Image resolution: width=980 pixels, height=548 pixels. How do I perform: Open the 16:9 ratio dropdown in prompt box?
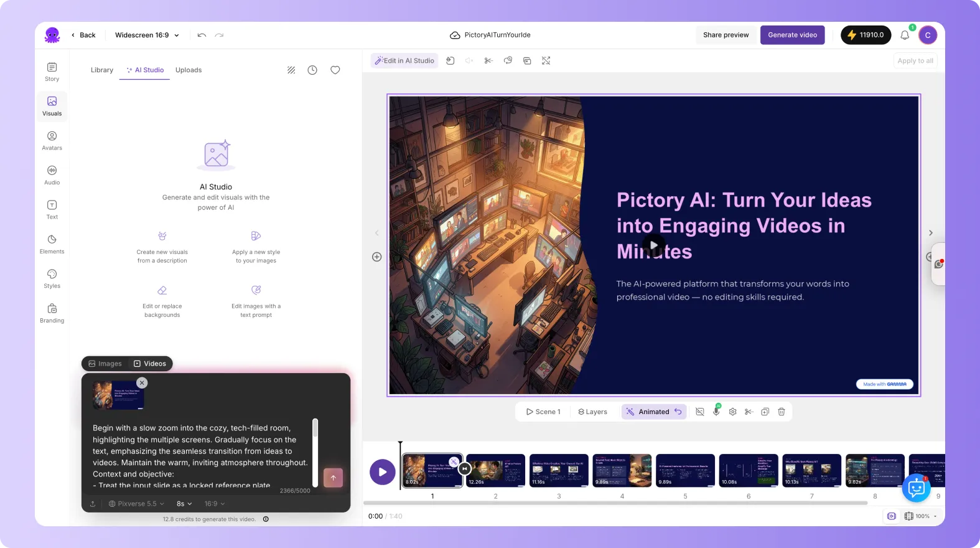pyautogui.click(x=215, y=504)
